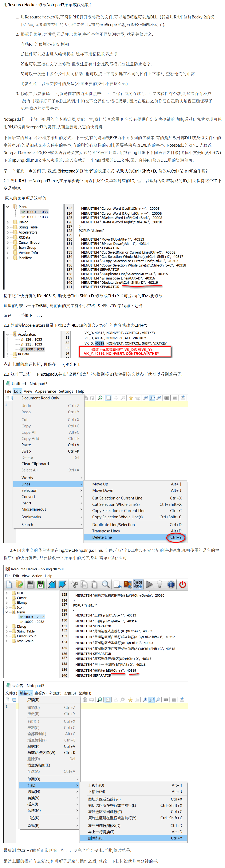Click code line POPUP "&Lines"

point(91,231)
